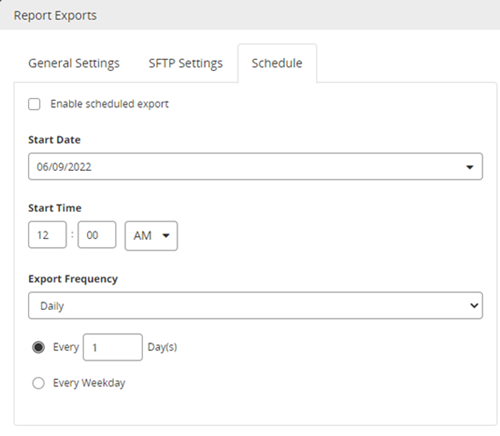Image resolution: width=500 pixels, height=436 pixels.
Task: Open the Start Date calendar dropdown arrow
Action: coord(470,167)
